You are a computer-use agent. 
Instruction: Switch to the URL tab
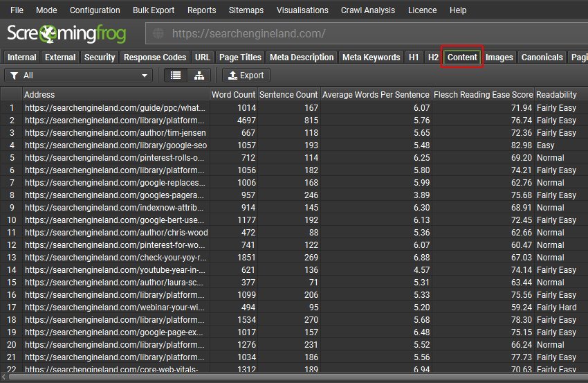(x=203, y=57)
